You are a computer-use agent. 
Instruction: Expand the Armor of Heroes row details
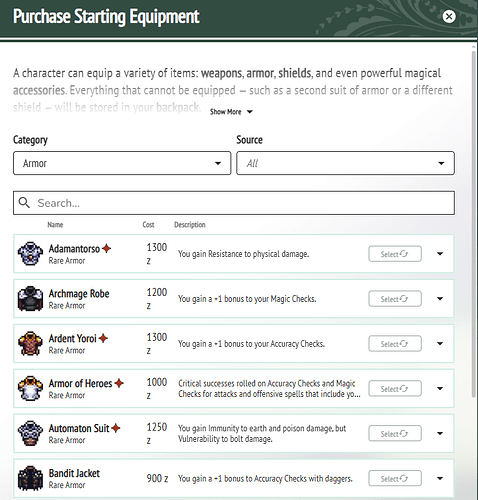pyautogui.click(x=440, y=388)
